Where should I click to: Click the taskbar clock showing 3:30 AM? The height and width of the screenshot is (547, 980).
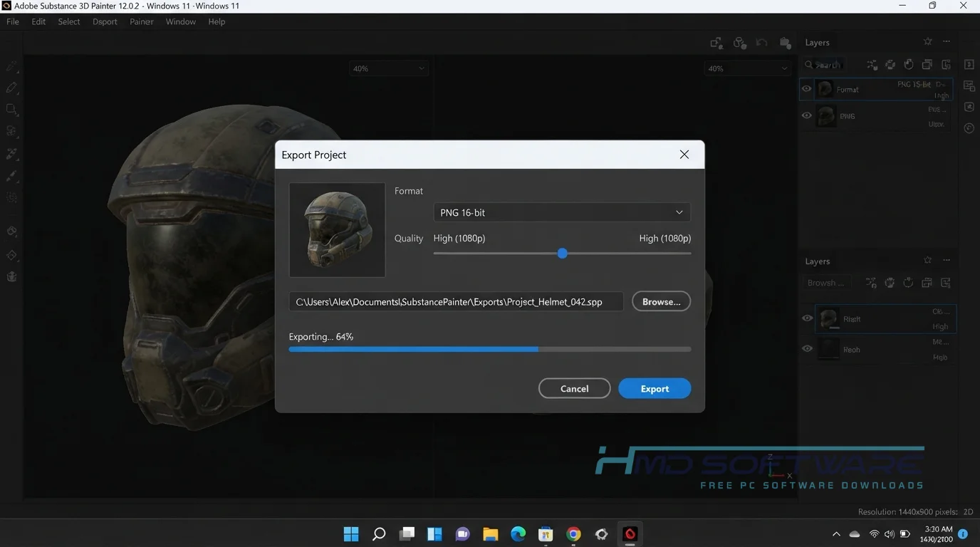(x=938, y=534)
